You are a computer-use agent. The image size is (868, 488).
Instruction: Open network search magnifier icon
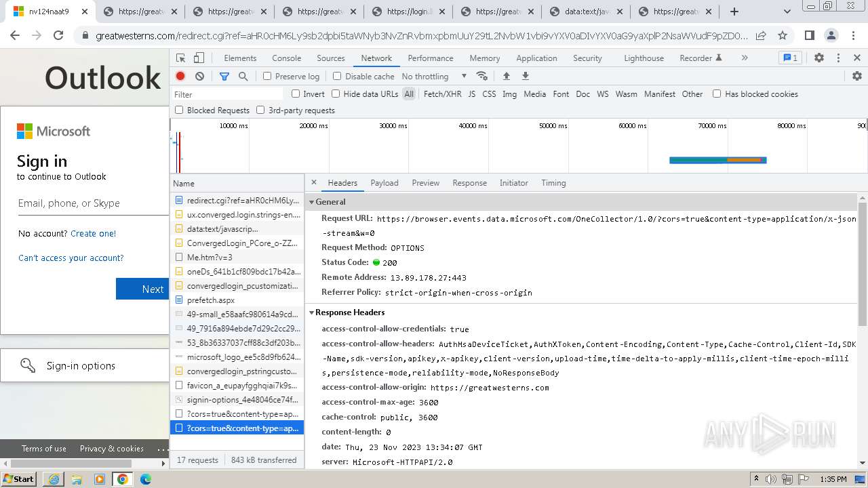(x=243, y=77)
